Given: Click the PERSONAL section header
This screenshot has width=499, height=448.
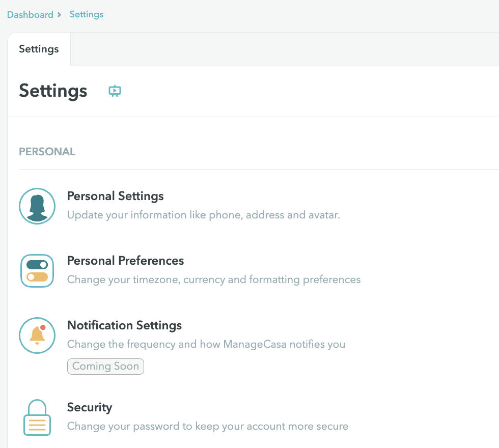Looking at the screenshot, I should [x=47, y=152].
